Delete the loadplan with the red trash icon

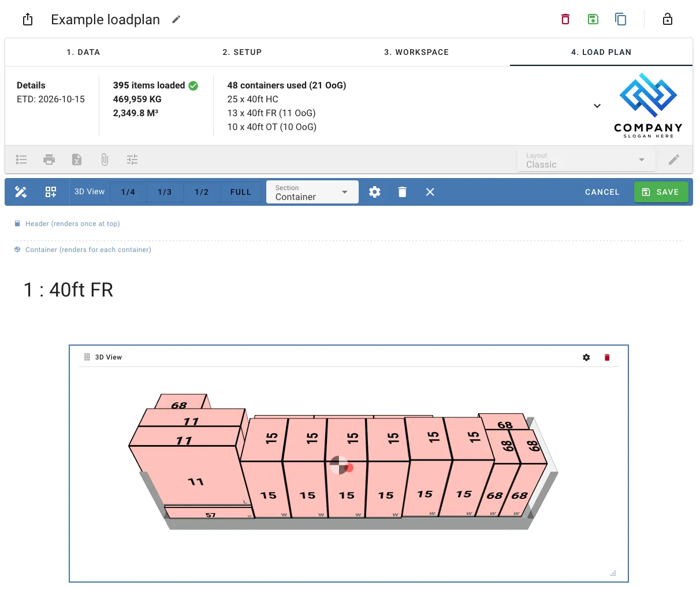565,19
